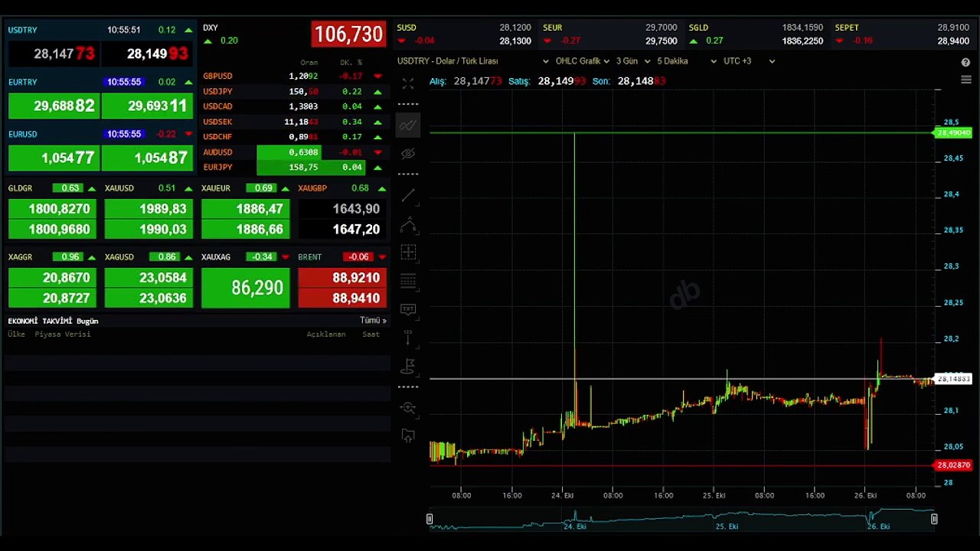Select the USDJPY row
Viewport: 980px width, 551px height.
click(293, 91)
